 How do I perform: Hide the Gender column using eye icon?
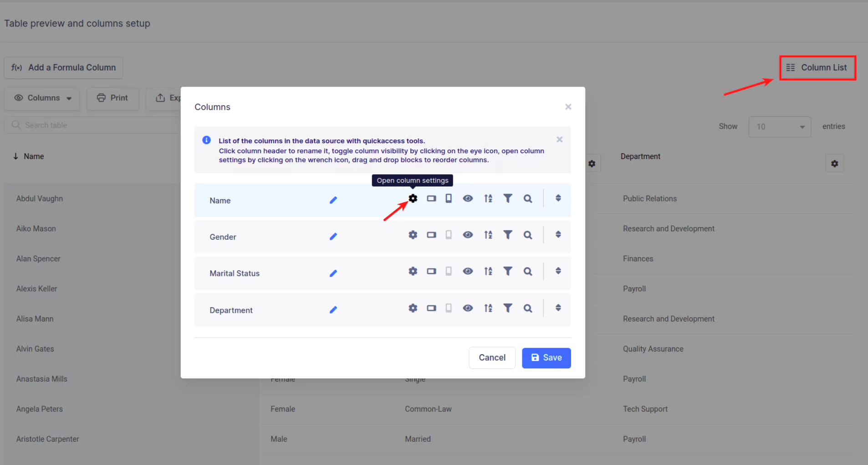point(468,235)
